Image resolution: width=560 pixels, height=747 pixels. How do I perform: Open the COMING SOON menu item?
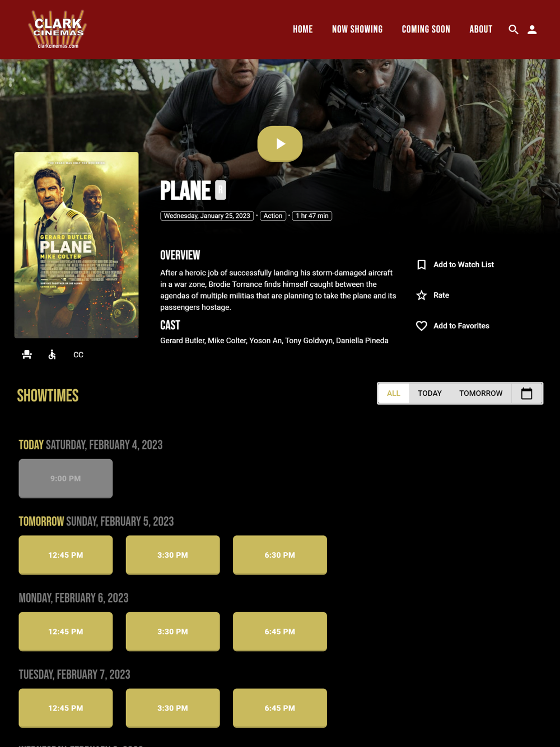(426, 29)
